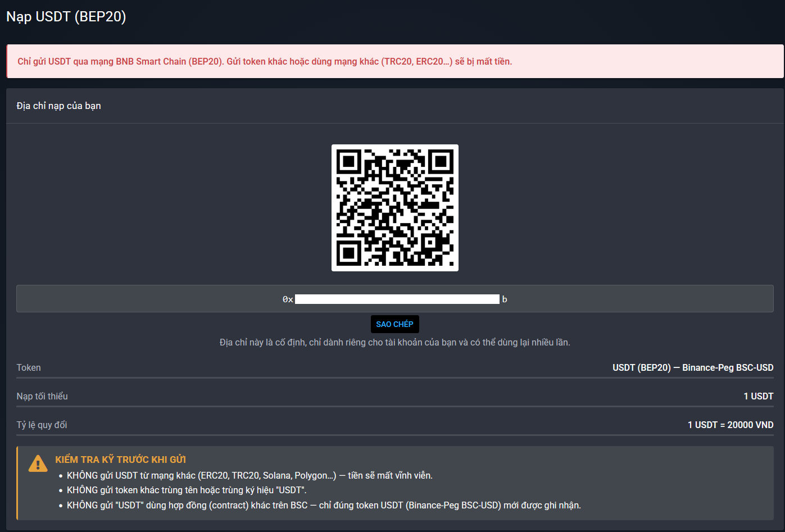Click the "Nạp tối thiểu" label
The image size is (785, 532).
42,396
